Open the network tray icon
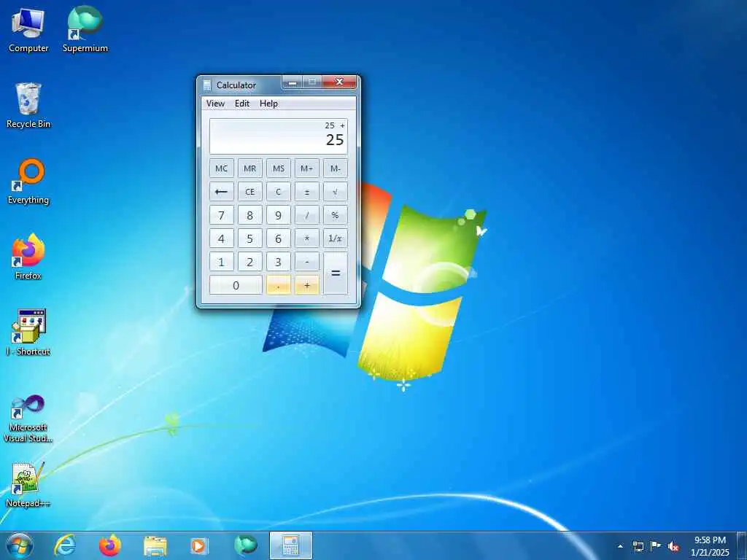747x560 pixels. pos(638,546)
